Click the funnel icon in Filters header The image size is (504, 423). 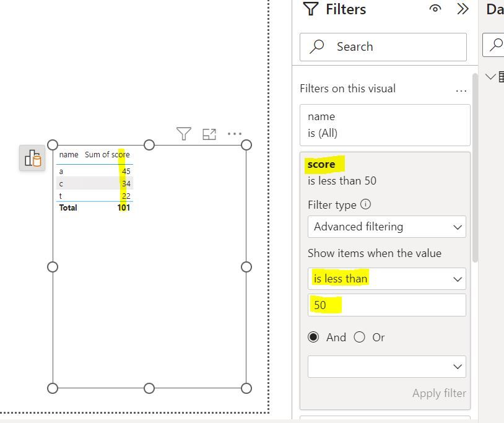[310, 9]
